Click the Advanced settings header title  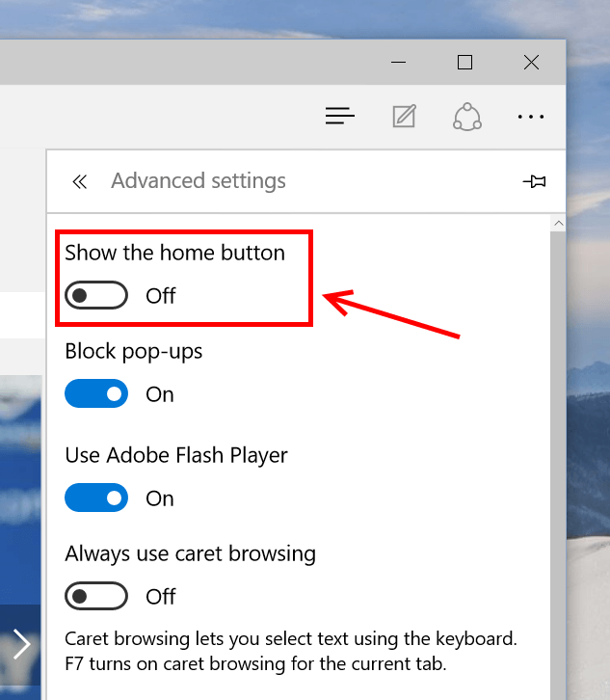point(199,181)
